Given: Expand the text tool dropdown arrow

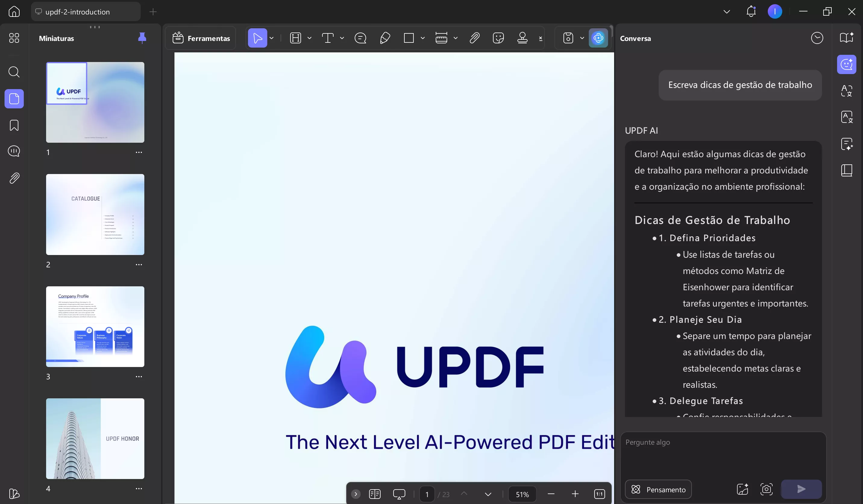Looking at the screenshot, I should 342,38.
